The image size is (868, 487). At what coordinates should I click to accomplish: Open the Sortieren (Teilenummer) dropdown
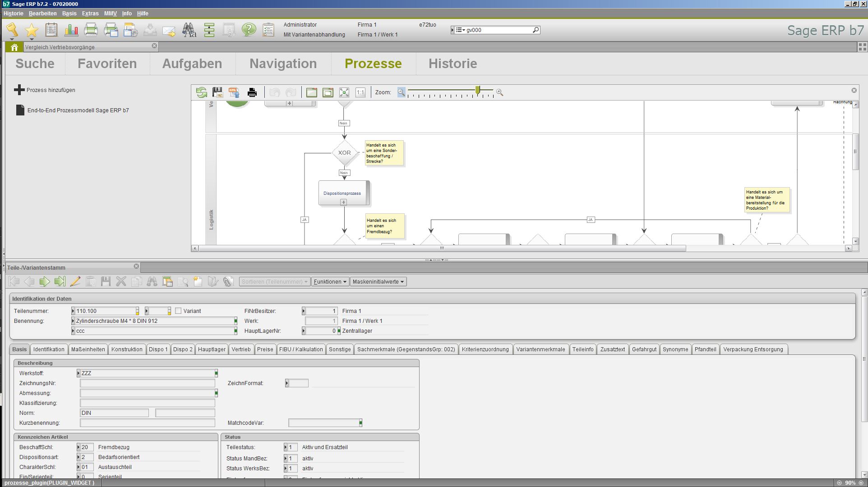point(274,282)
